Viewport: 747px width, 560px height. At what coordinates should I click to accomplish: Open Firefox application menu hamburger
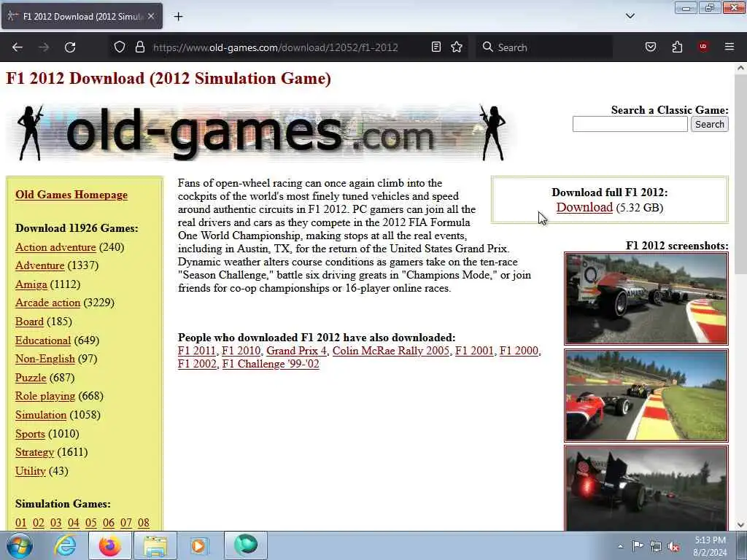(x=729, y=47)
